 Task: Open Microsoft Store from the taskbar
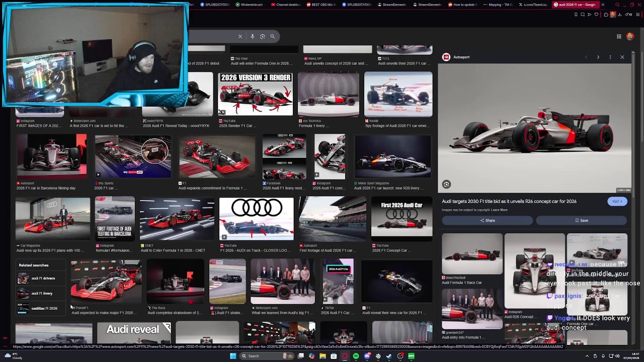click(x=334, y=356)
